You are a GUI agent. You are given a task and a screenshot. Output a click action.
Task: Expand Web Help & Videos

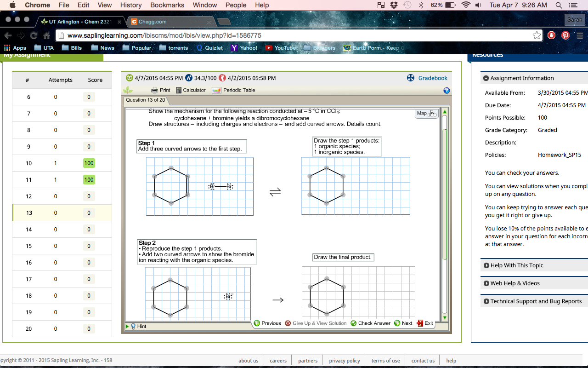click(511, 283)
